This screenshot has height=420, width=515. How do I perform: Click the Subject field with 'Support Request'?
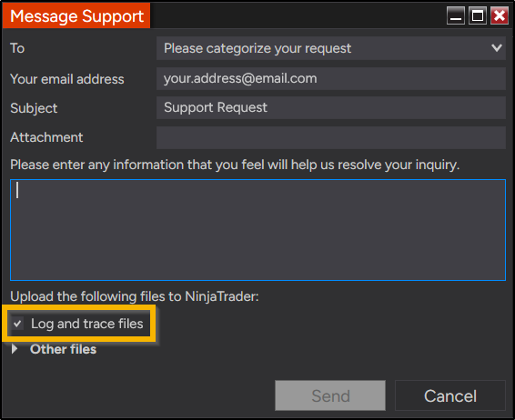pos(330,107)
